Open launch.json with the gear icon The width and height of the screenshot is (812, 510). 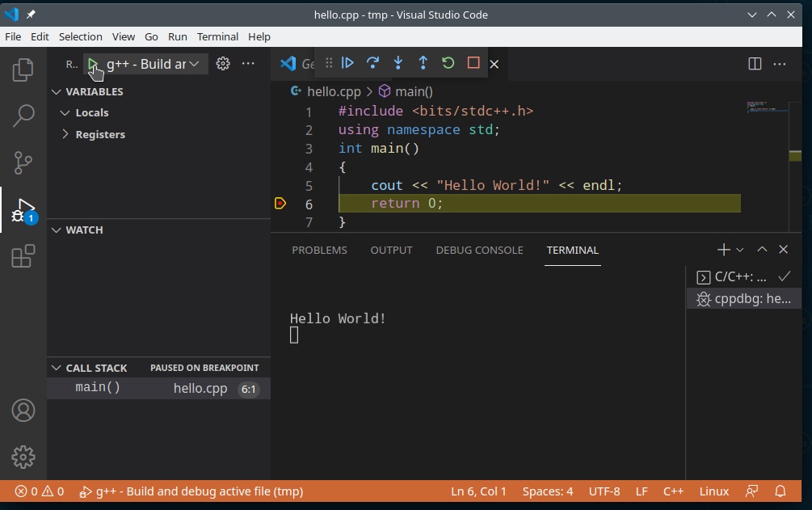click(223, 64)
